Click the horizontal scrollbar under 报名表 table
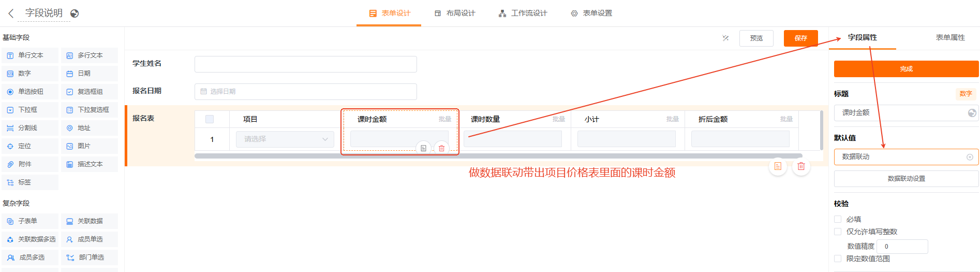 [498, 155]
